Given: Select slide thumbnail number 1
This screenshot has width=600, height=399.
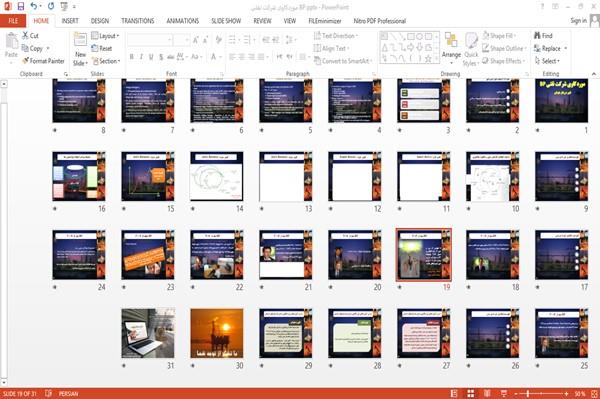Looking at the screenshot, I should click(x=561, y=101).
